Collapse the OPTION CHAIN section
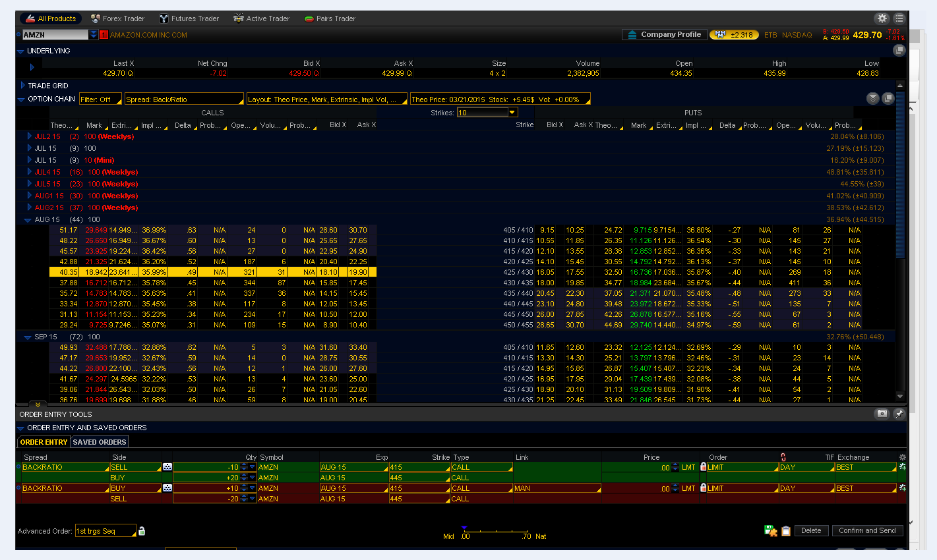 (20, 99)
